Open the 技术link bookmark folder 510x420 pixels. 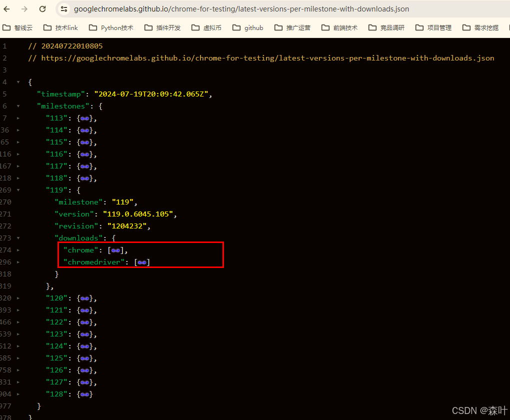tap(61, 27)
